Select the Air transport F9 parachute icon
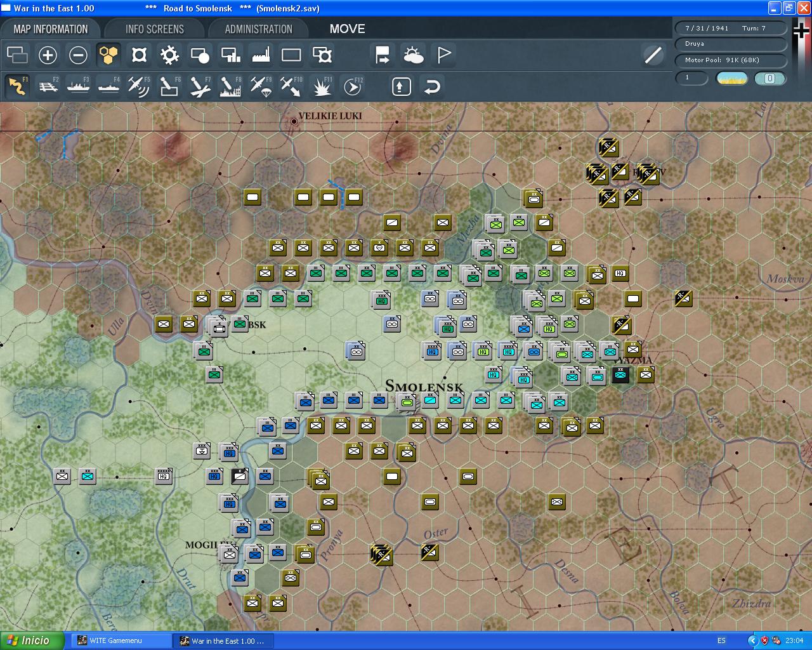Viewport: 812px width, 650px height. [261, 86]
